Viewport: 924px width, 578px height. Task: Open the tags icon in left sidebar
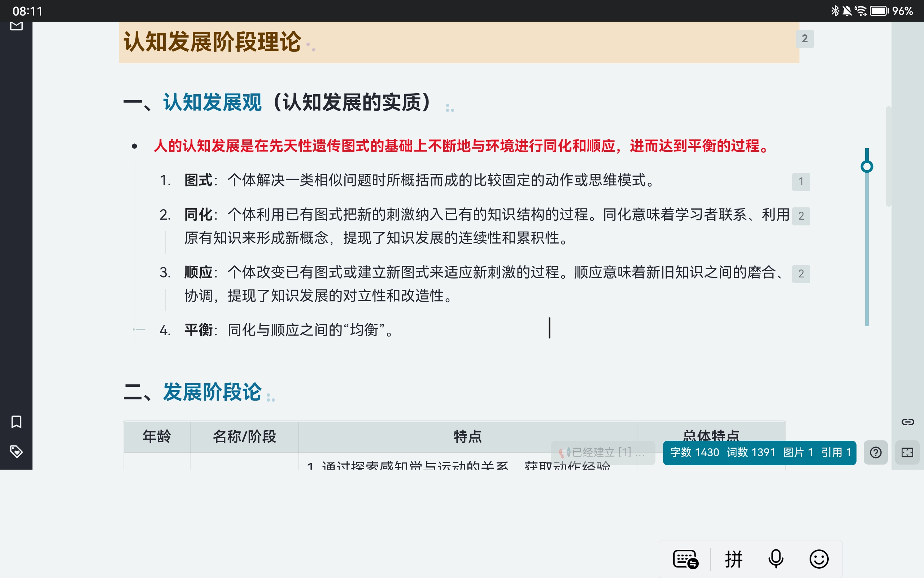[x=16, y=452]
